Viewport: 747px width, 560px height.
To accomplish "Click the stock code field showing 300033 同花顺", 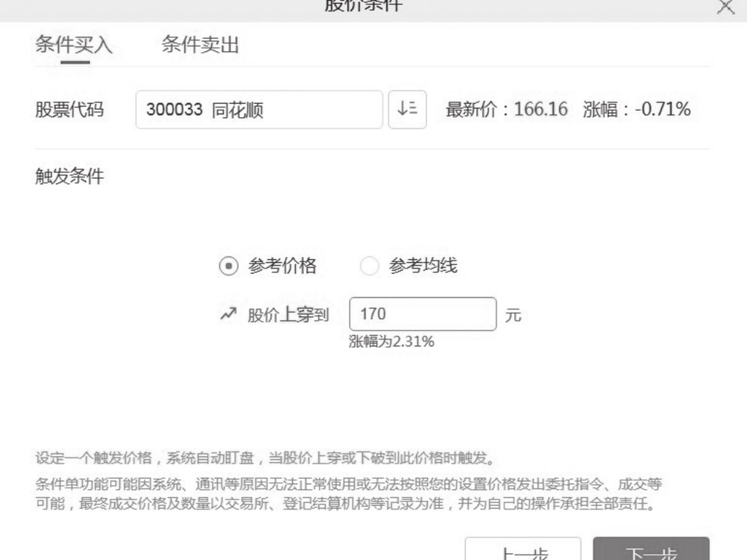I will pyautogui.click(x=259, y=110).
